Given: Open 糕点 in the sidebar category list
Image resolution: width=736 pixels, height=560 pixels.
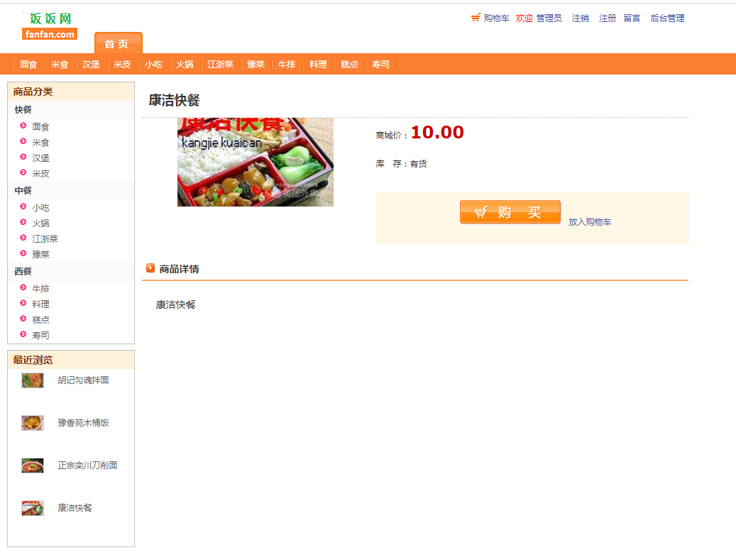Looking at the screenshot, I should (40, 319).
